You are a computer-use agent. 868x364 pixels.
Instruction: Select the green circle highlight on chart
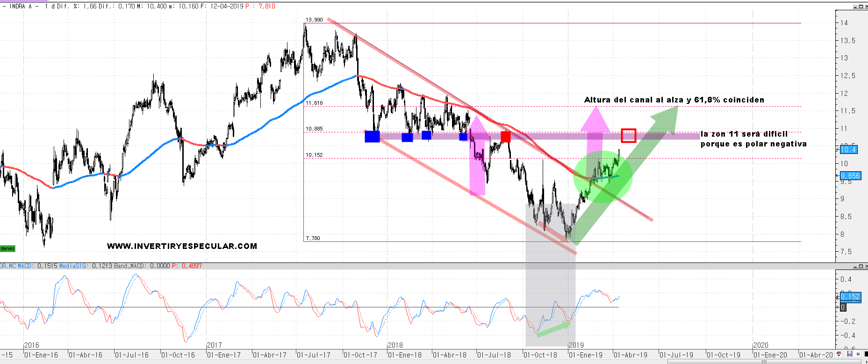(x=603, y=177)
